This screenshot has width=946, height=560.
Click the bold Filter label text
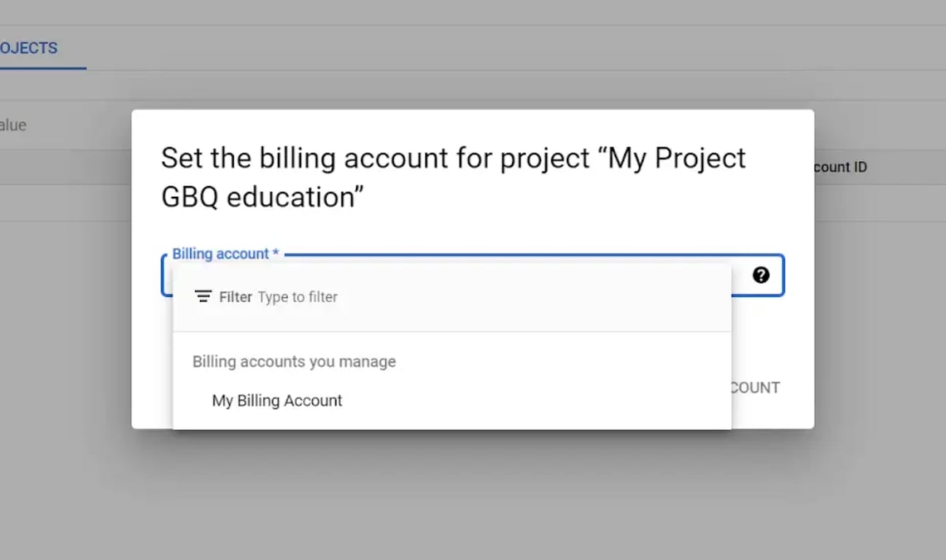(236, 297)
